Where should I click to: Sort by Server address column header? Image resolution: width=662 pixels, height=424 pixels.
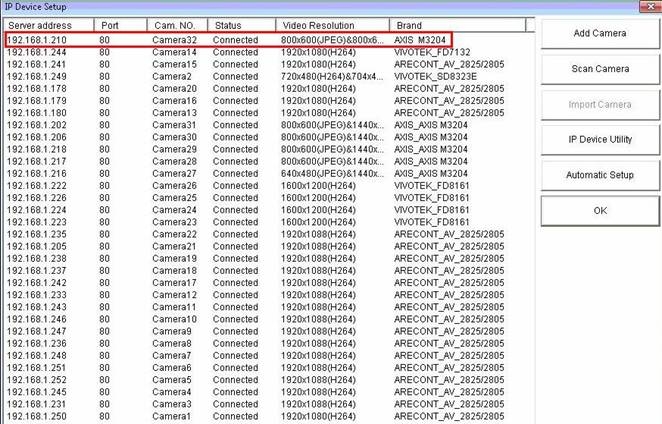(x=48, y=25)
